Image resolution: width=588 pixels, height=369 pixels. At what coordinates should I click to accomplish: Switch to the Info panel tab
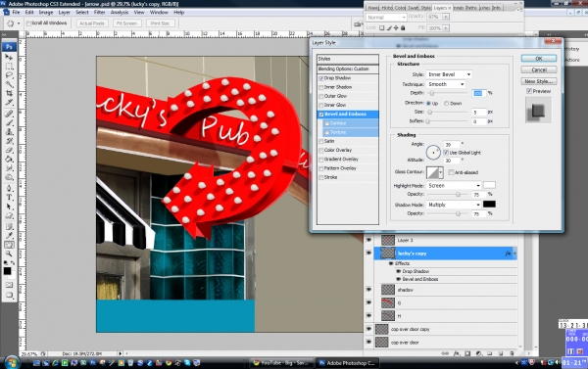(x=497, y=8)
